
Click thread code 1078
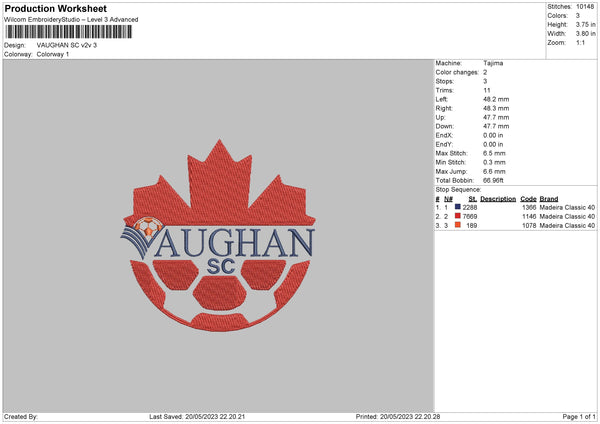point(529,226)
